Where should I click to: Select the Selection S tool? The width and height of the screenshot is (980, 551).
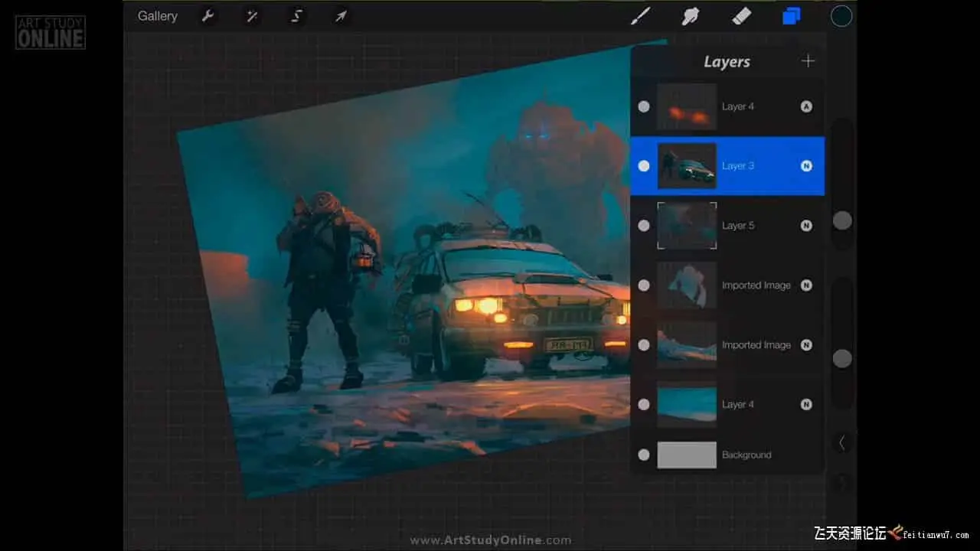(x=296, y=16)
